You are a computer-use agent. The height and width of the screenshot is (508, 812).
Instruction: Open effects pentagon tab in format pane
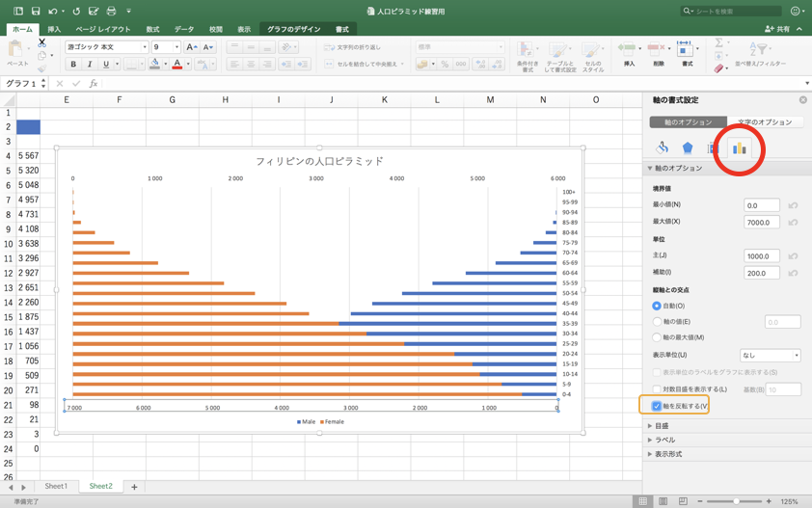(x=688, y=148)
